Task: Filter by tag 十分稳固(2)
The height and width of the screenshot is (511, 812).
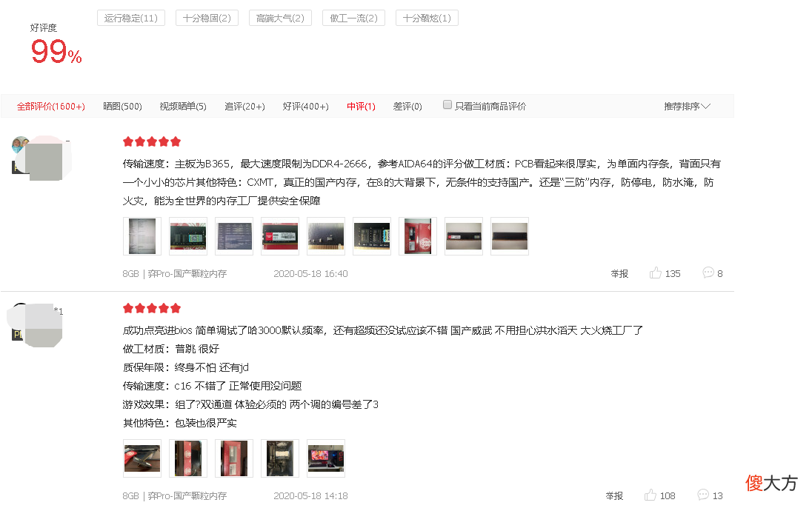Action: point(207,18)
